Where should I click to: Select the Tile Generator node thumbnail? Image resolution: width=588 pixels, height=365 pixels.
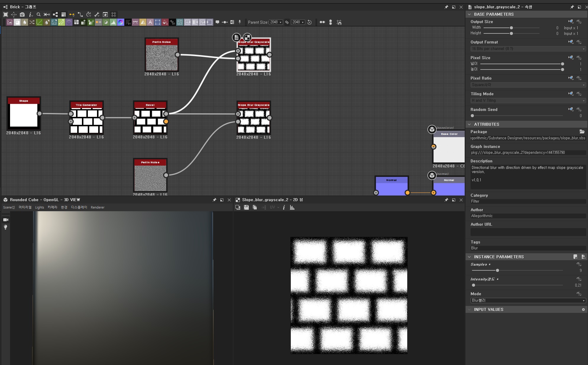(86, 121)
